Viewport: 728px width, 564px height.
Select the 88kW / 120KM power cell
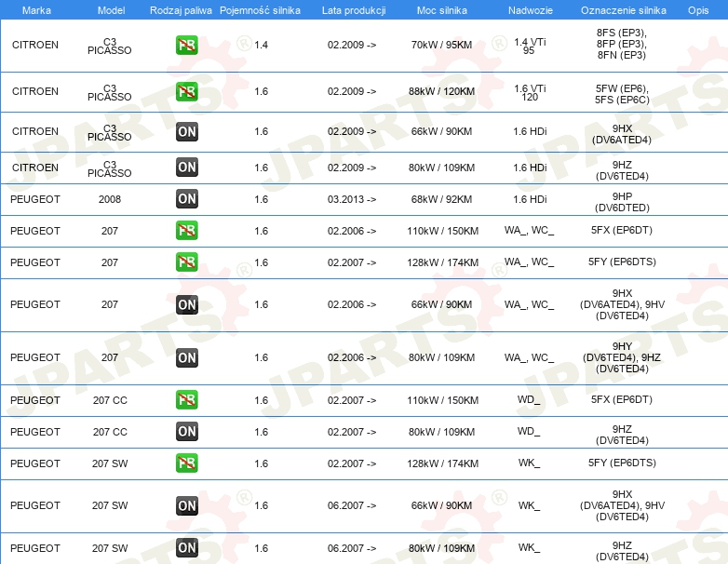(441, 91)
